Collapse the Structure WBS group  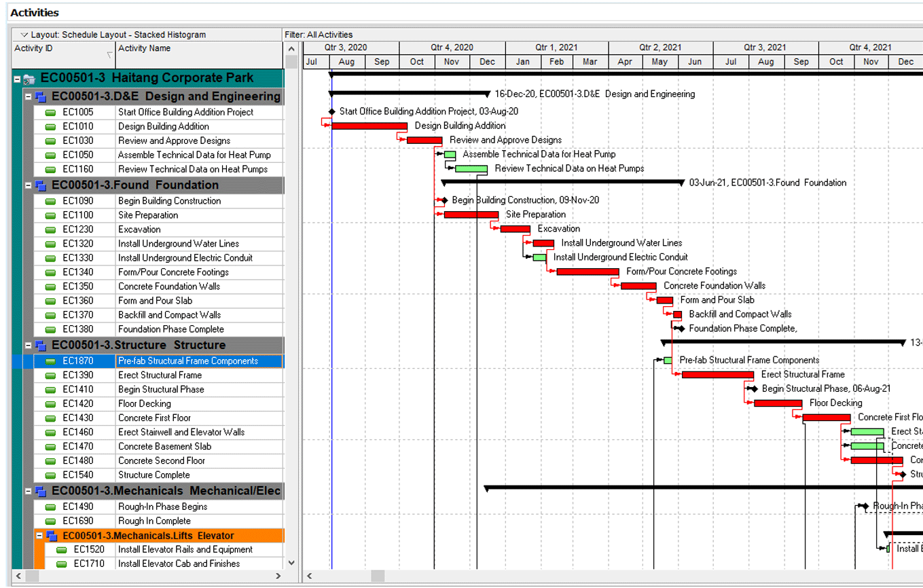29,346
